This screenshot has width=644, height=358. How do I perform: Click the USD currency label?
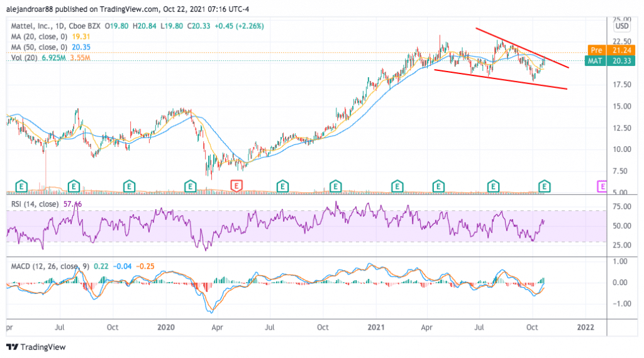coord(622,26)
